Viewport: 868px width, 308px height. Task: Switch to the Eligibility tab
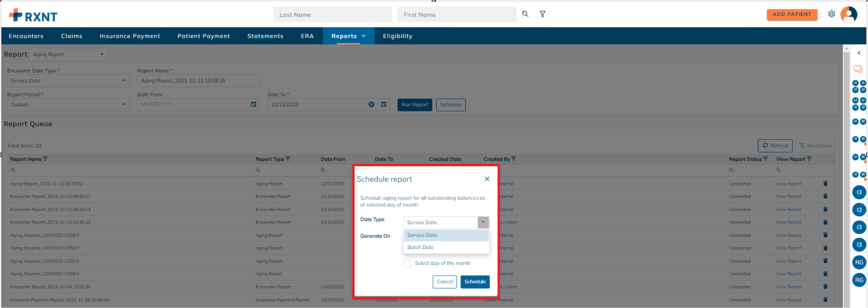pyautogui.click(x=397, y=36)
